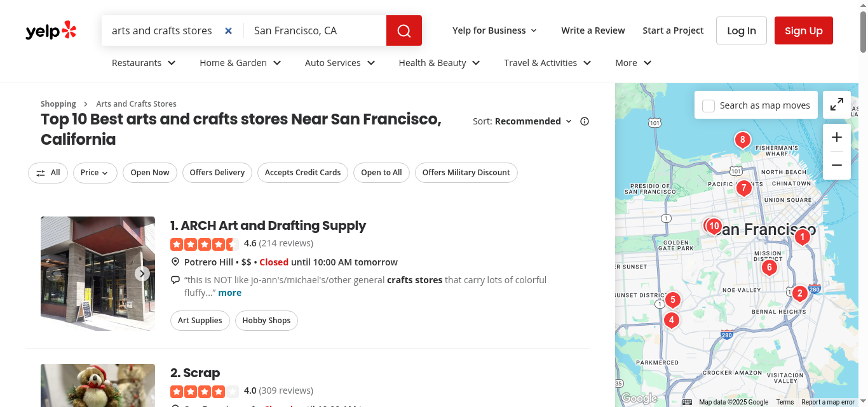Select map pin number 6

click(x=770, y=267)
